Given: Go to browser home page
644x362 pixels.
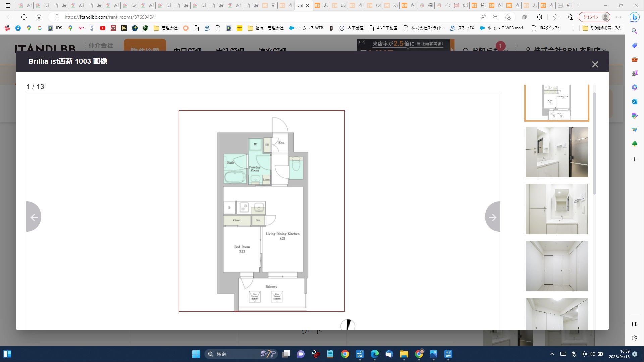Looking at the screenshot, I should point(39,17).
